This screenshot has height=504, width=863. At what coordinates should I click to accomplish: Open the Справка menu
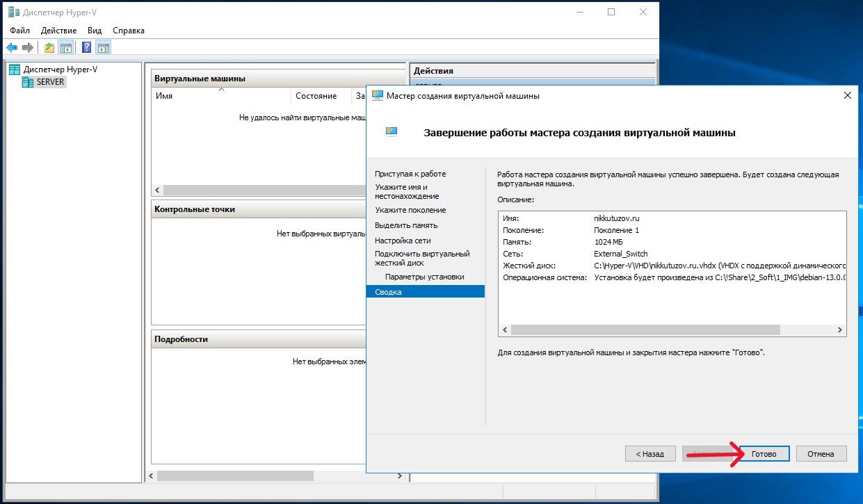point(128,31)
